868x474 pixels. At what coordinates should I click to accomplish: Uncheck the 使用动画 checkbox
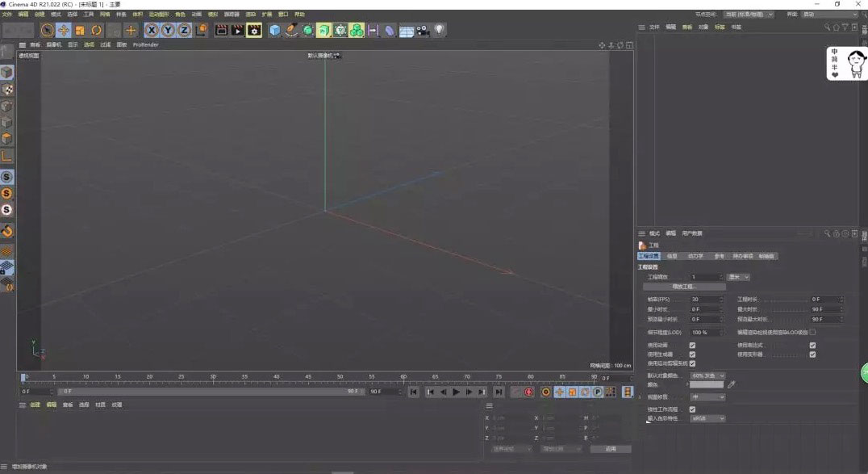(x=692, y=346)
